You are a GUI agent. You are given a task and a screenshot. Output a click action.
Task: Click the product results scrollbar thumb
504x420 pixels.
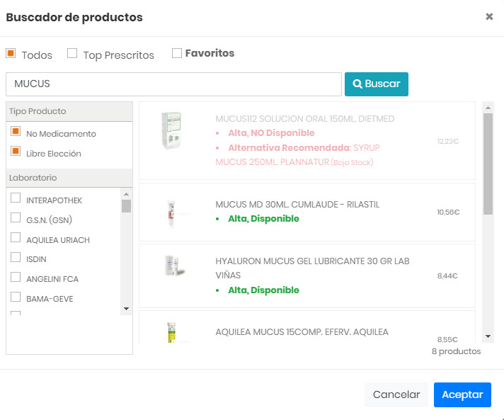(488, 164)
